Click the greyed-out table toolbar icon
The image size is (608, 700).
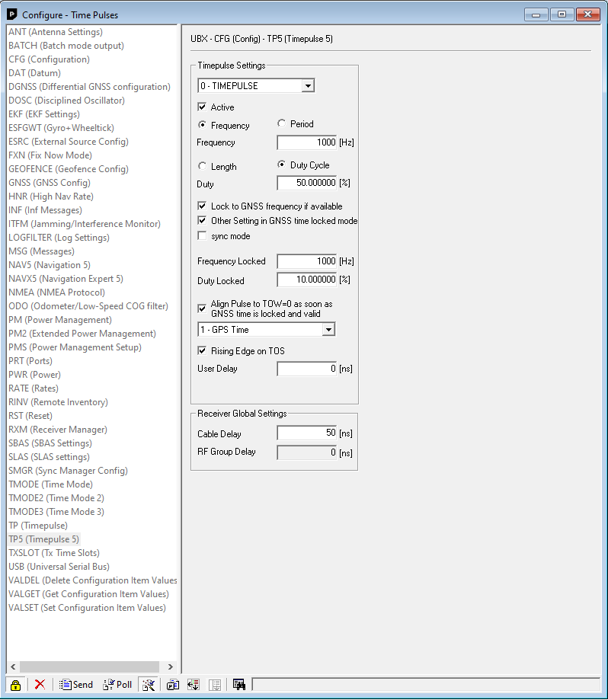tap(215, 684)
